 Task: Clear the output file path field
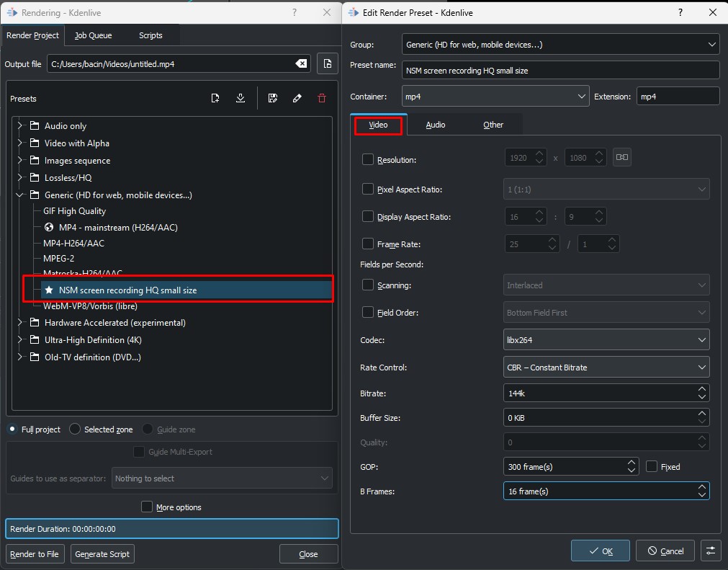(x=301, y=63)
